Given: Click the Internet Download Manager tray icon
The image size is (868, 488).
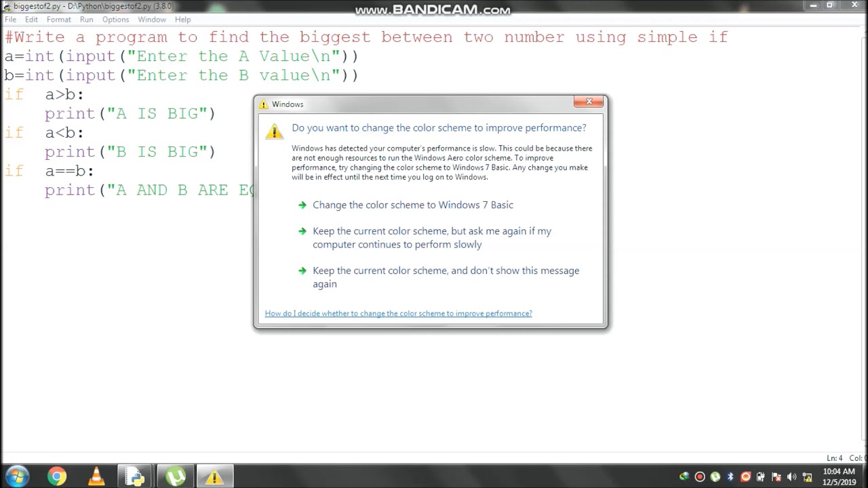Looking at the screenshot, I should [x=684, y=476].
